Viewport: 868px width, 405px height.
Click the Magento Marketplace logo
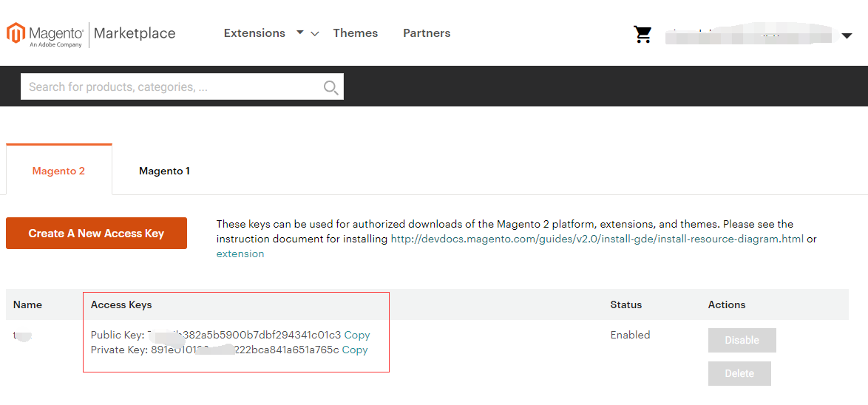click(91, 34)
